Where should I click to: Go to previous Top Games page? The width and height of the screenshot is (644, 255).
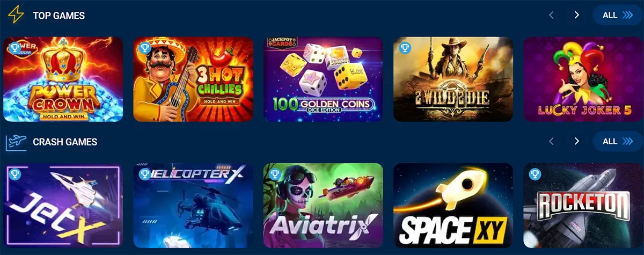(551, 15)
